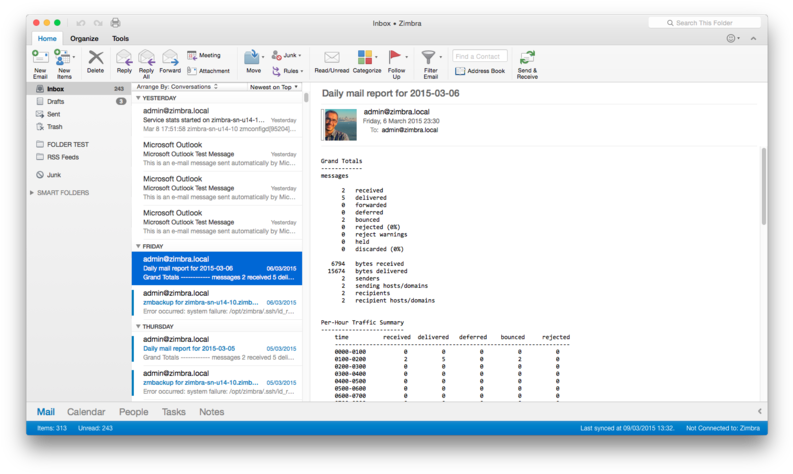Image resolution: width=793 pixels, height=474 pixels.
Task: Switch to the Organize ribbon tab
Action: click(x=84, y=38)
